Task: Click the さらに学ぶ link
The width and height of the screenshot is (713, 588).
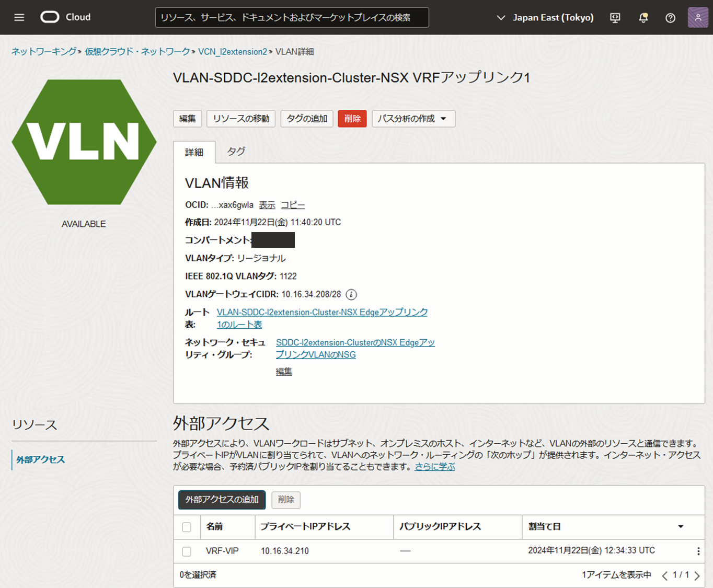Action: (x=435, y=466)
